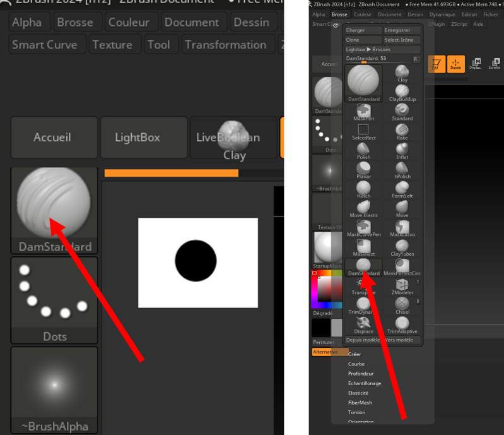
Task: Click the R reset button beside DamStandard 53
Action: (415, 59)
